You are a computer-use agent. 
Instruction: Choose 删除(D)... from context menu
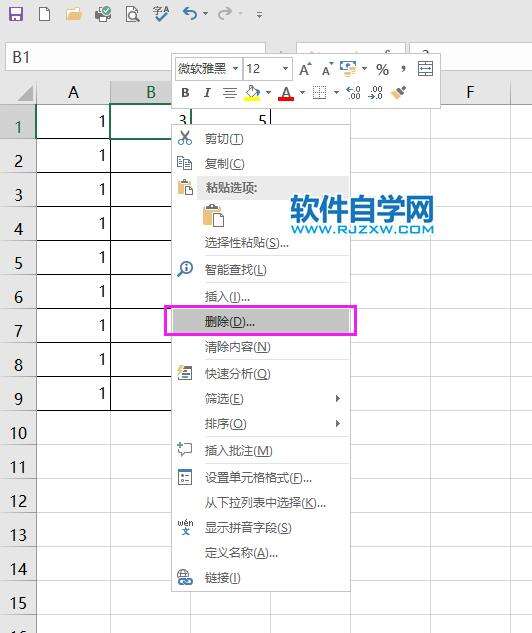pos(260,321)
